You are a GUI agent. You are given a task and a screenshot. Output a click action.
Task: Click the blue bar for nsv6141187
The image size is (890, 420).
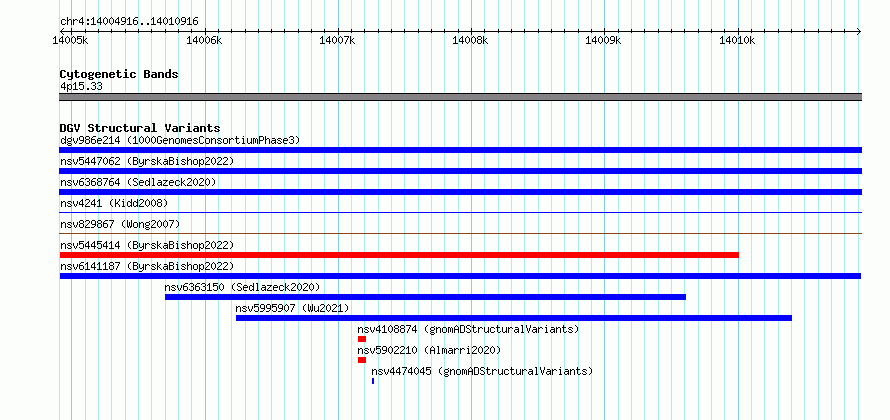point(460,276)
